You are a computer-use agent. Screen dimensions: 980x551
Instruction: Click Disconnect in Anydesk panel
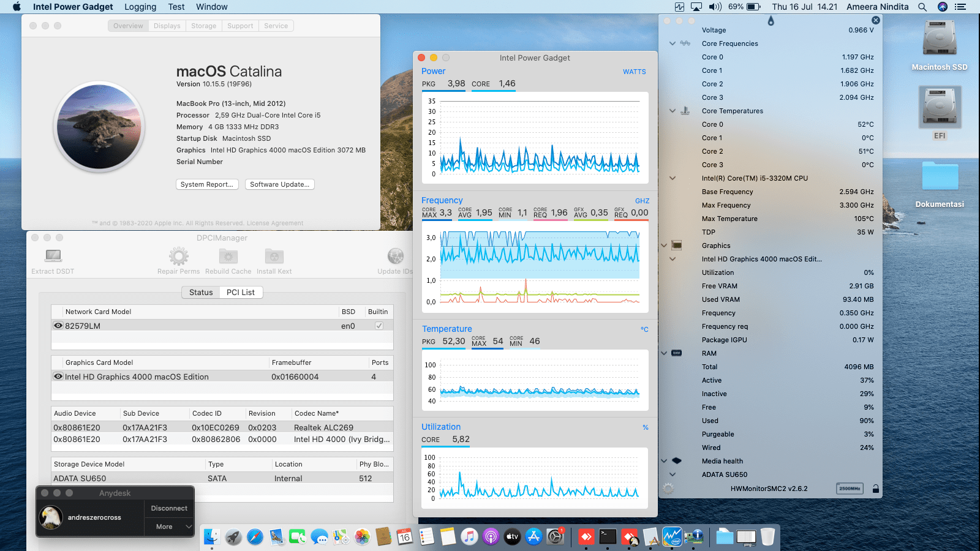pyautogui.click(x=169, y=508)
